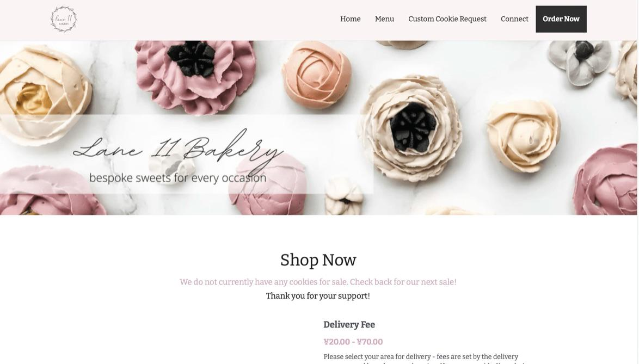Screen dimensions: 639x364
Task: Click the pink no-cookies-for-sale notice
Action: [x=318, y=282]
